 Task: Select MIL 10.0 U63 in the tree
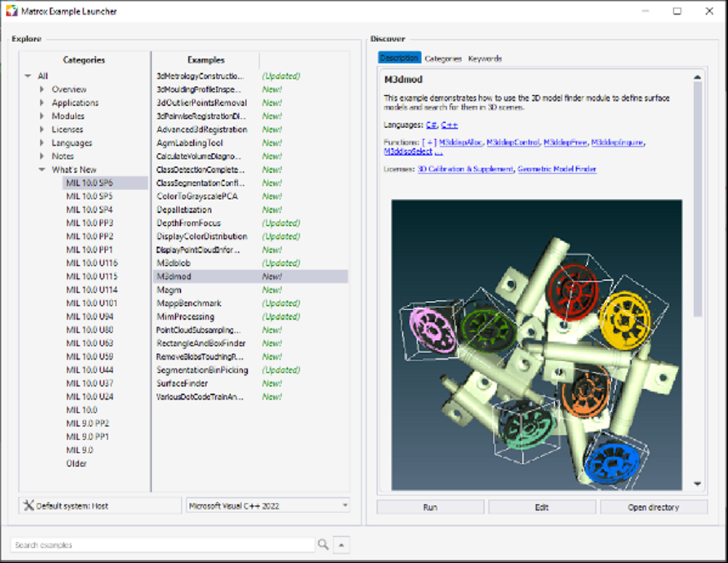tap(89, 344)
